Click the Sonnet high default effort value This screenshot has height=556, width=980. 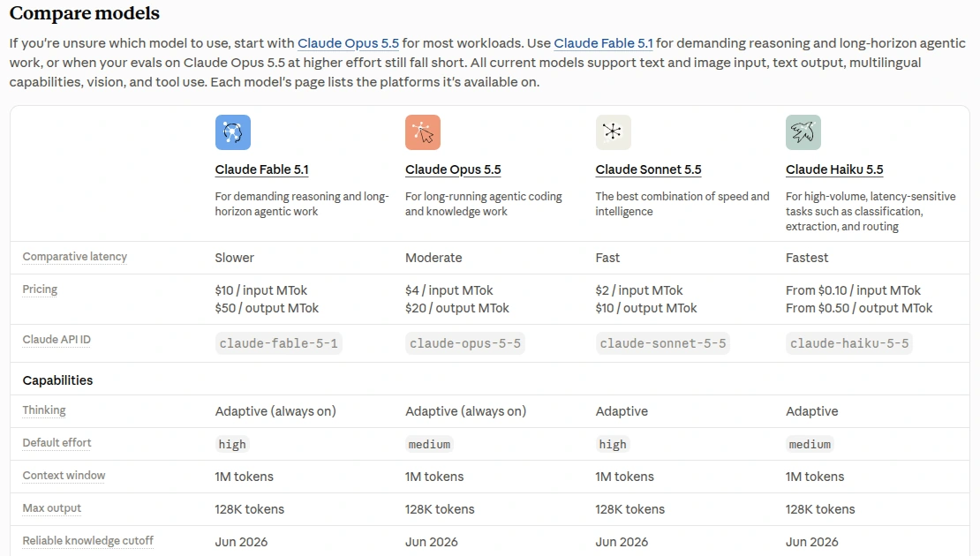[613, 444]
